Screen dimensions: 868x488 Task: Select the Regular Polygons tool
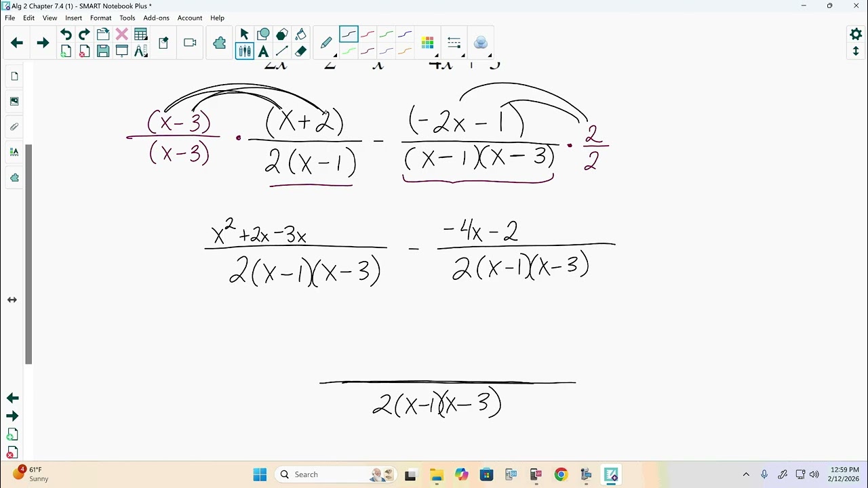tap(282, 35)
